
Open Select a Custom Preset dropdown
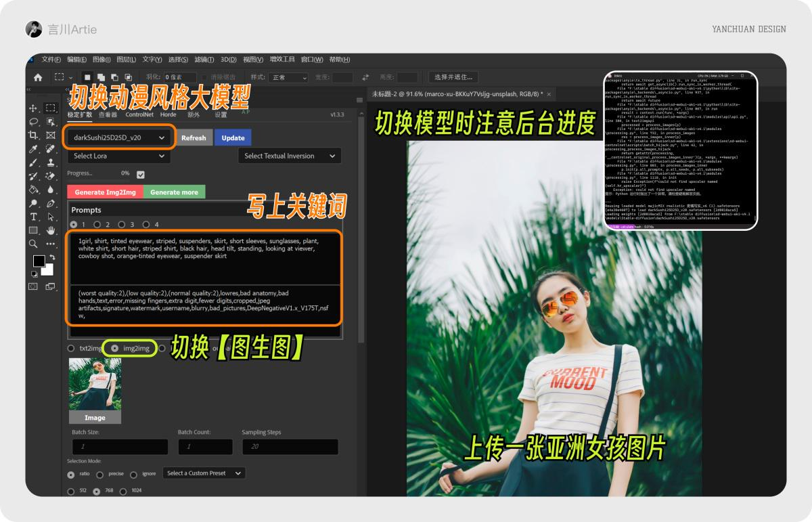[x=203, y=473]
